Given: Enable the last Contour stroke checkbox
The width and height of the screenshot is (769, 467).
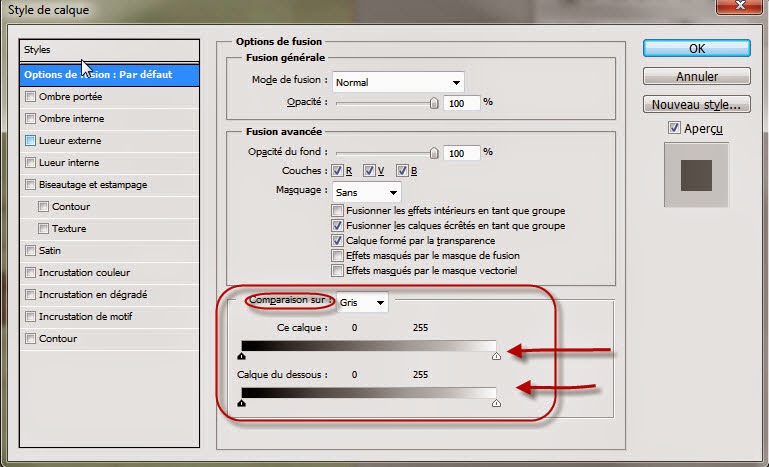Looking at the screenshot, I should point(30,338).
